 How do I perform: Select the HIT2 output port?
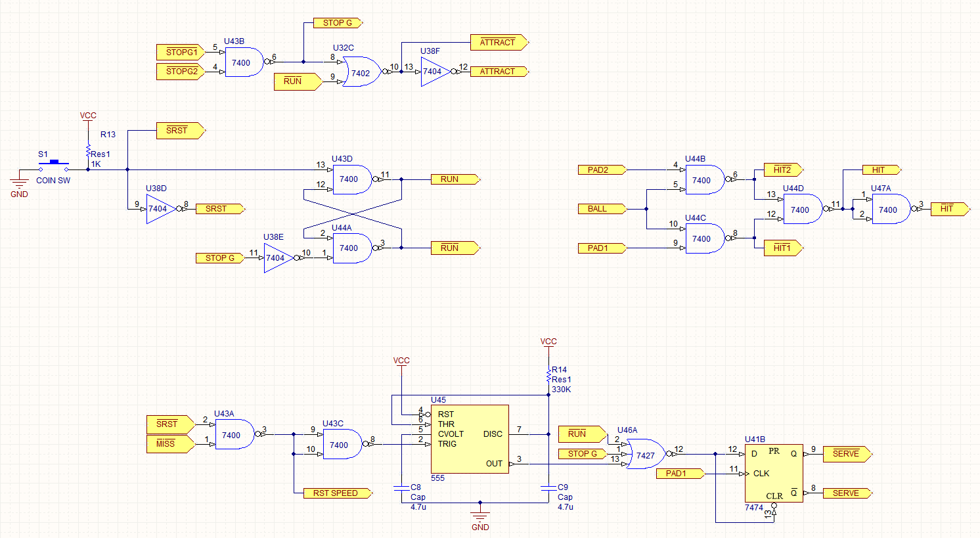[x=784, y=170]
